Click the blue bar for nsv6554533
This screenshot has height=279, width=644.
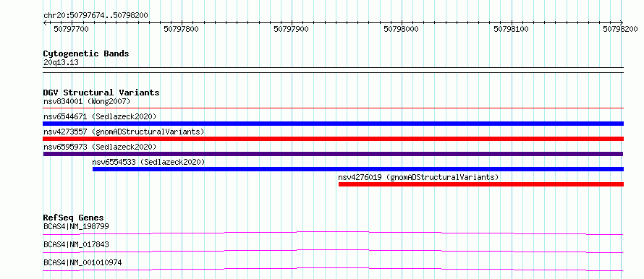(358, 169)
